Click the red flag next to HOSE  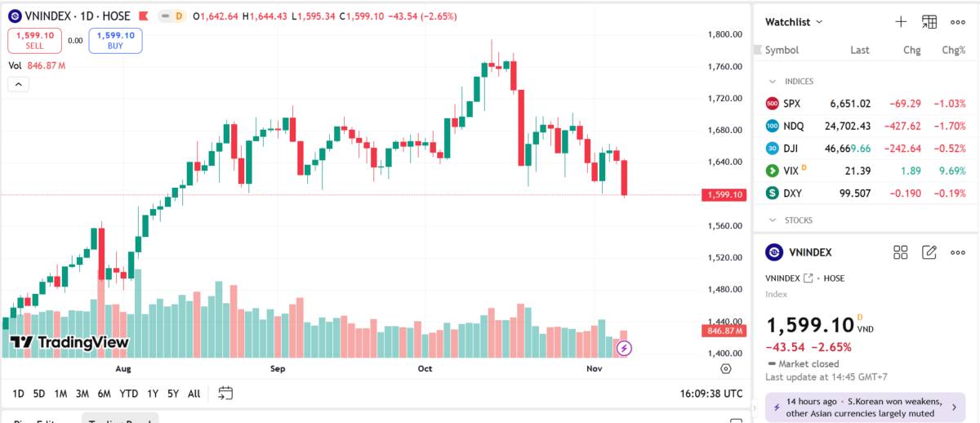[x=144, y=16]
